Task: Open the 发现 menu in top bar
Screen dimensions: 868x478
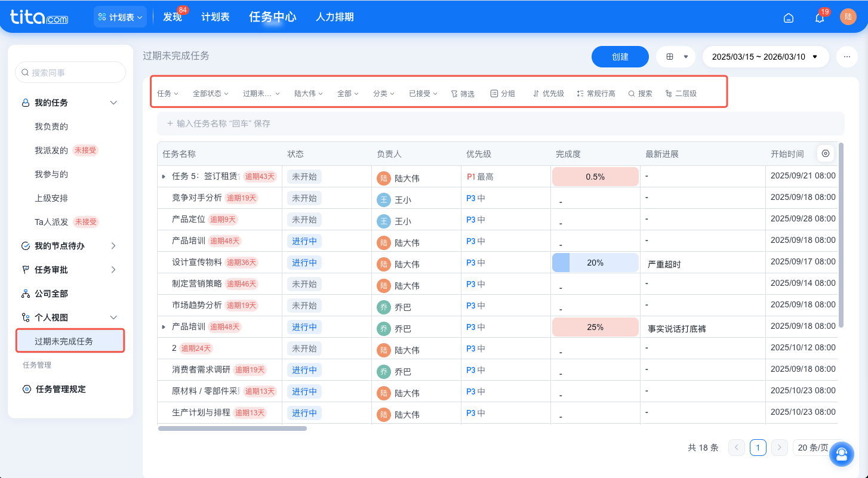Action: [x=173, y=17]
